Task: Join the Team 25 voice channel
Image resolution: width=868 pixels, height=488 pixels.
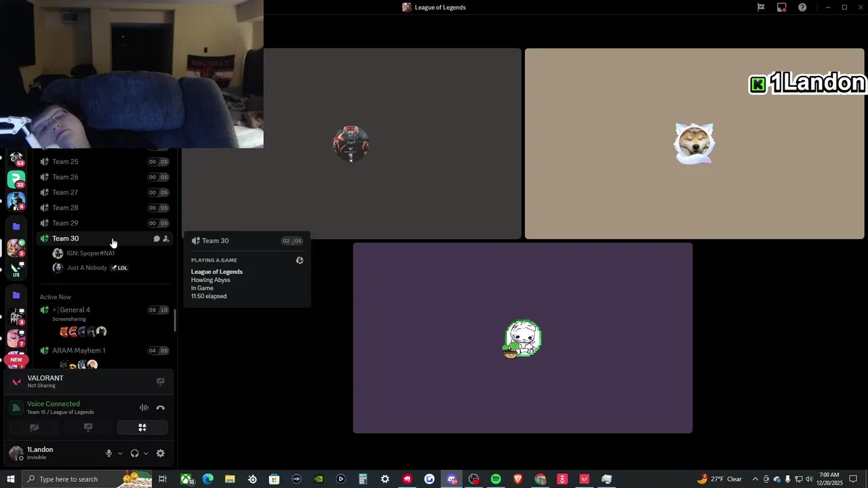Action: [104, 162]
